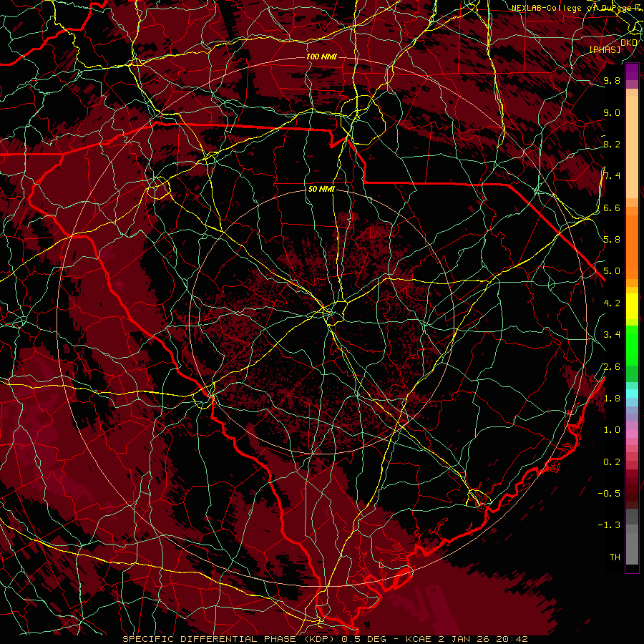Click the 20:42 timestamp in caption
The width and height of the screenshot is (644, 644).
[x=512, y=639]
